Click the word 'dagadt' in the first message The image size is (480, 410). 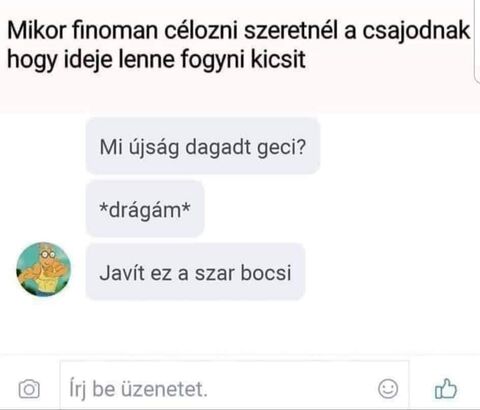pos(218,147)
